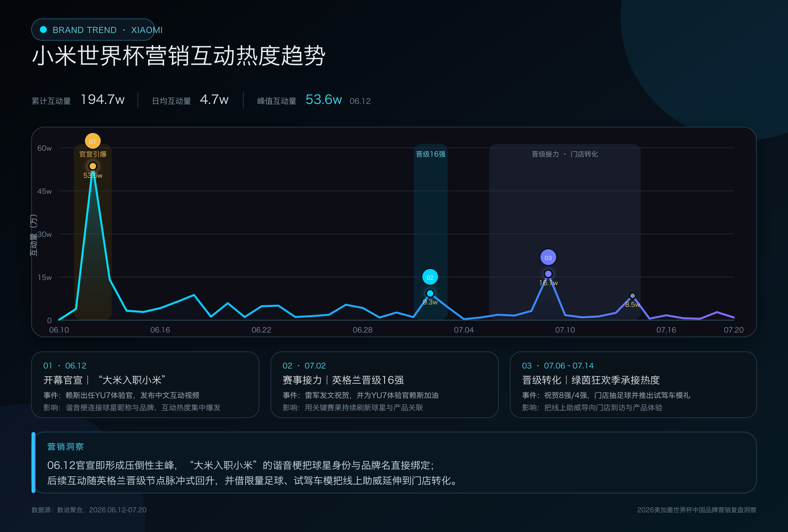
Task: Click the 官宣引爆 chart annotation
Action: click(x=93, y=154)
